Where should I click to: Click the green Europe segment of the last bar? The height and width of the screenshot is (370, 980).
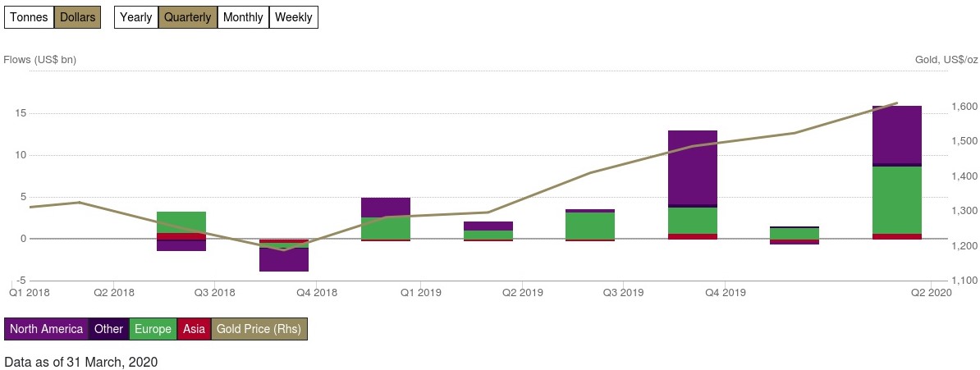coord(897,199)
